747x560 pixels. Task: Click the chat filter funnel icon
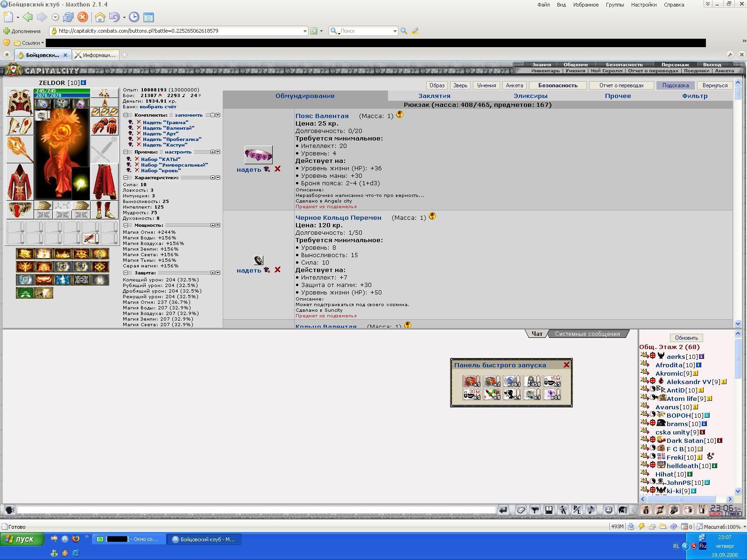coord(535,510)
